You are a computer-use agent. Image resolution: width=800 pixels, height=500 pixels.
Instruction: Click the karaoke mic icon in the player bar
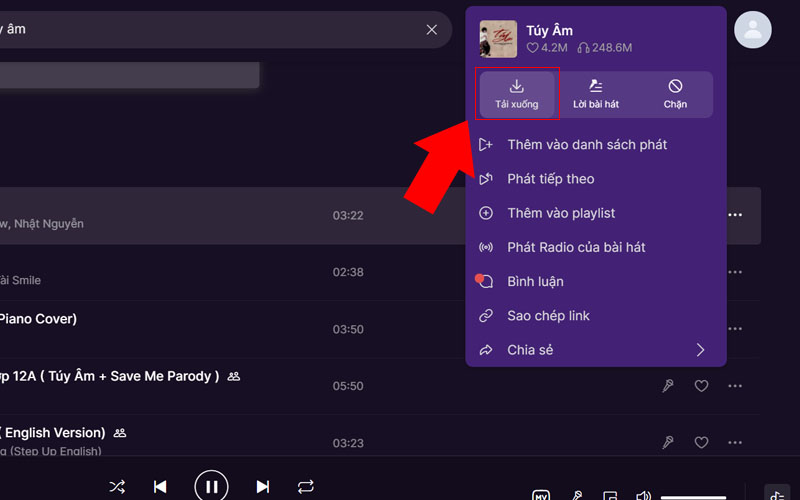(577, 495)
